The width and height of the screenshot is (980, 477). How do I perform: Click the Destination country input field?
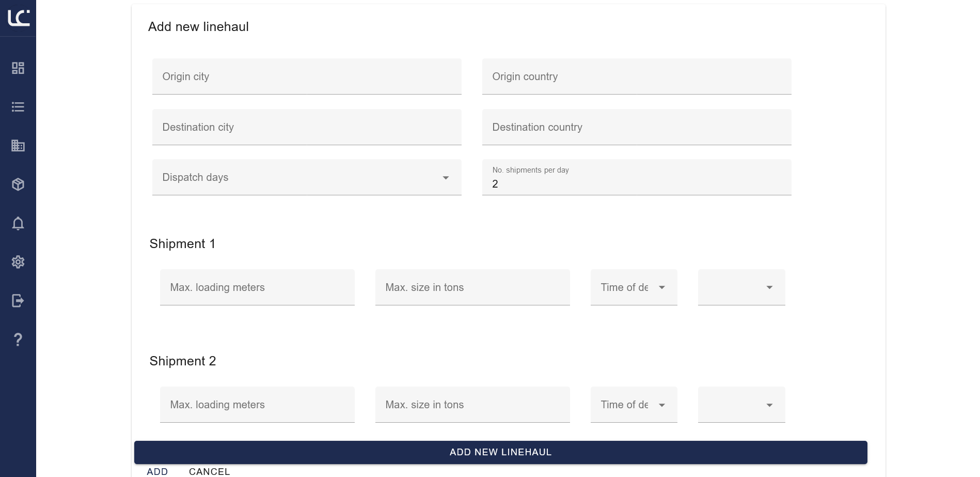636,127
